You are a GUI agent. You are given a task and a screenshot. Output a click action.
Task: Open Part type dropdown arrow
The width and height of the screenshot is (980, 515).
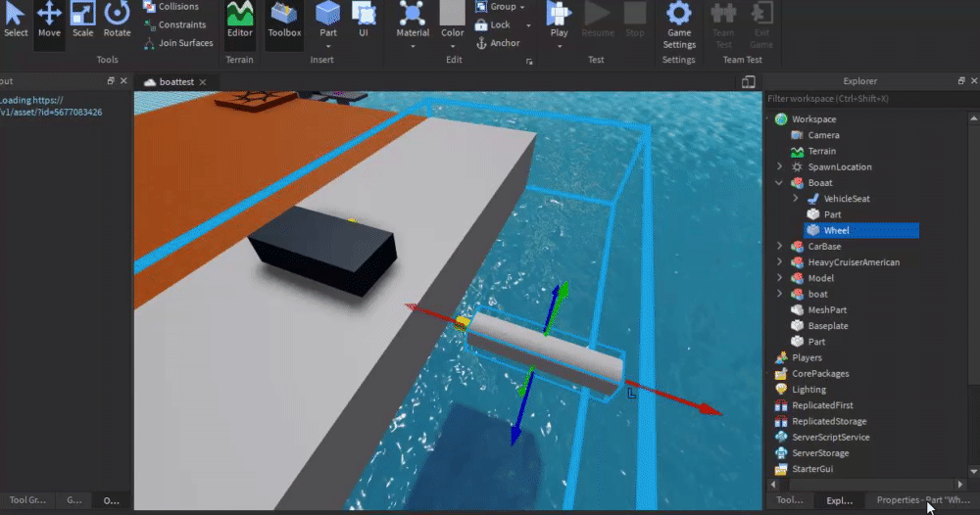coord(328,46)
